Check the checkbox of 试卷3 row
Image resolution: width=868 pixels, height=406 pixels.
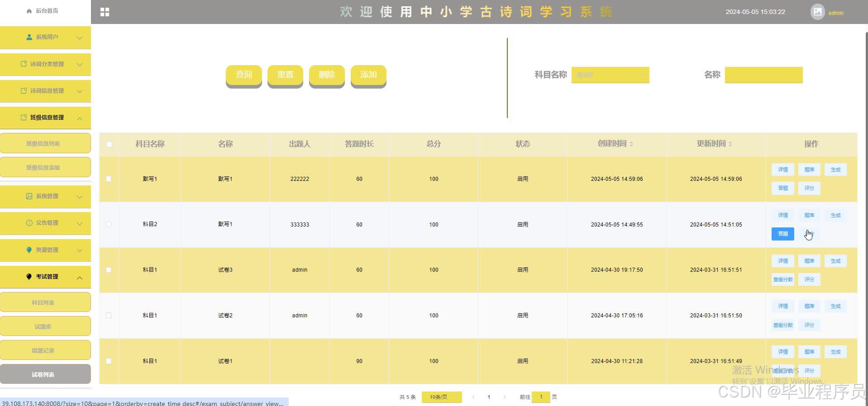(x=109, y=270)
